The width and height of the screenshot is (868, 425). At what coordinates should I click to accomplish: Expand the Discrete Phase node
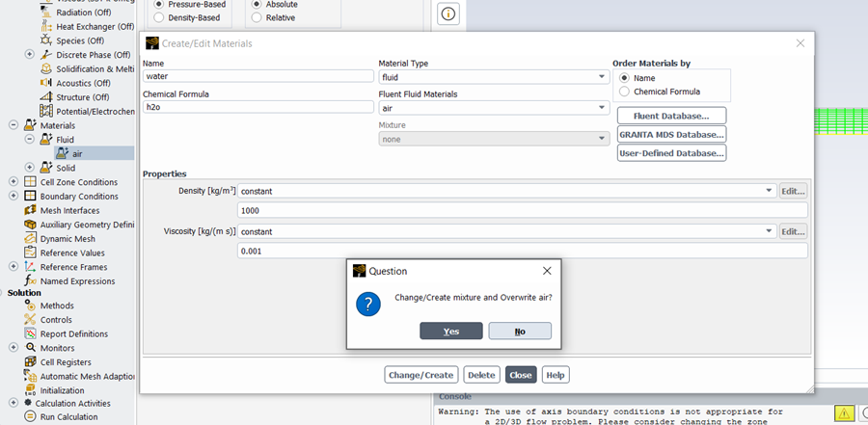(29, 55)
